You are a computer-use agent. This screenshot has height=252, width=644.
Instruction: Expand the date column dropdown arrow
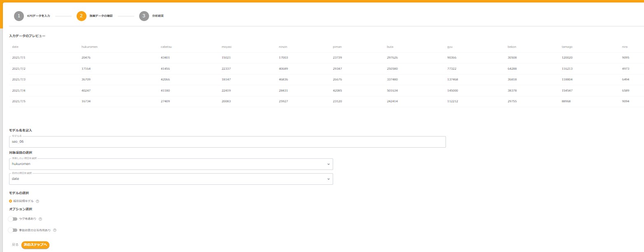(x=328, y=179)
